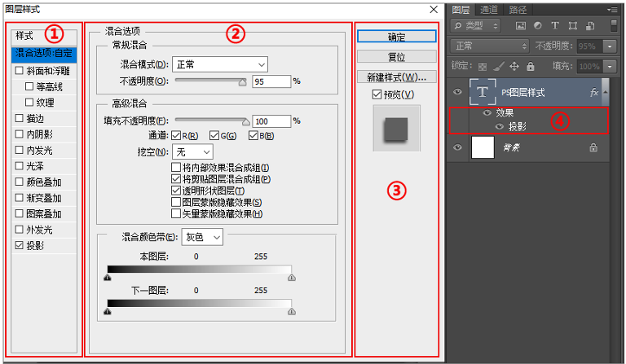Click the 不透明度(O) slider handle
The width and height of the screenshot is (626, 364).
pyautogui.click(x=242, y=82)
